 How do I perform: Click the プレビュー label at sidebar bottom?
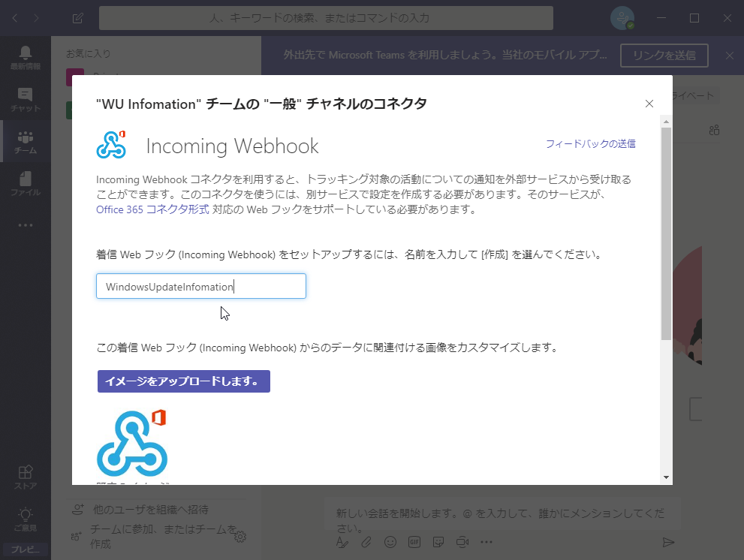25,549
